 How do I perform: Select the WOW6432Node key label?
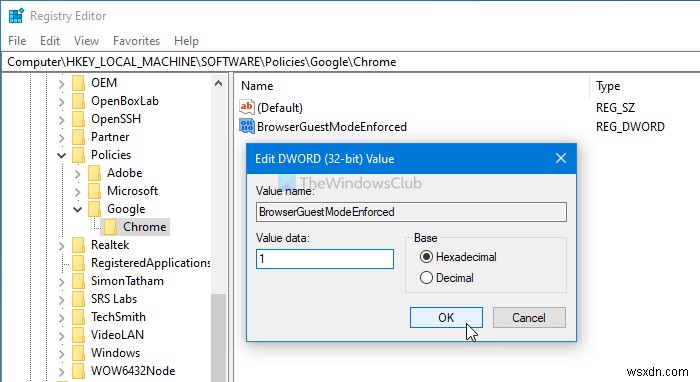point(133,371)
